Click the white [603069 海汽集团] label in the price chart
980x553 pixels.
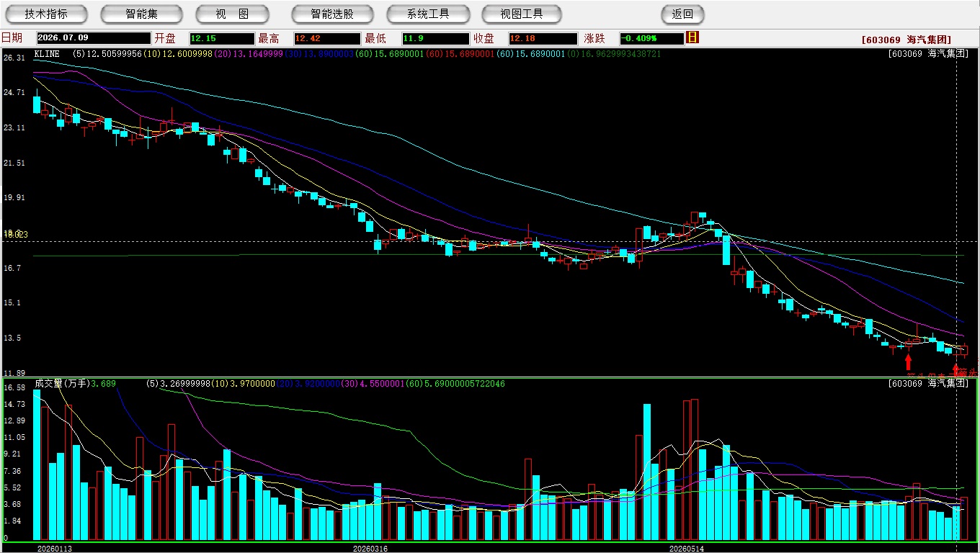[927, 54]
